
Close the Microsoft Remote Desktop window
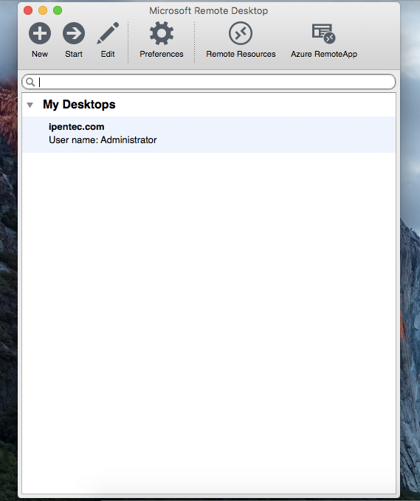tap(28, 11)
